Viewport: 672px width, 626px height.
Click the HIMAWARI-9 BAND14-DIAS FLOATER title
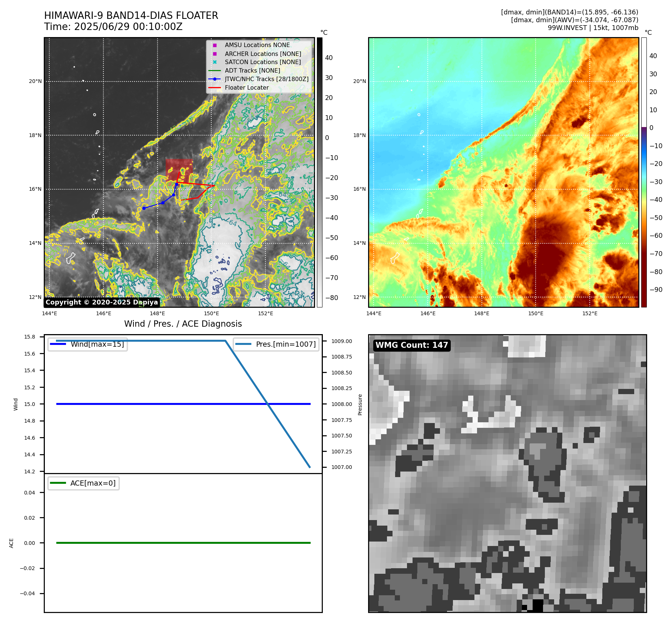[x=131, y=16]
